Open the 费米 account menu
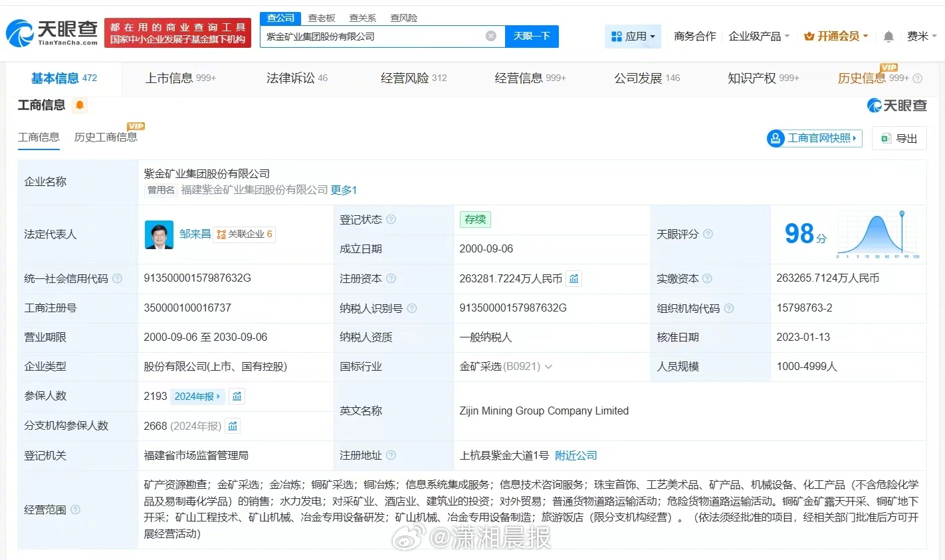The height and width of the screenshot is (560, 945). (x=922, y=36)
